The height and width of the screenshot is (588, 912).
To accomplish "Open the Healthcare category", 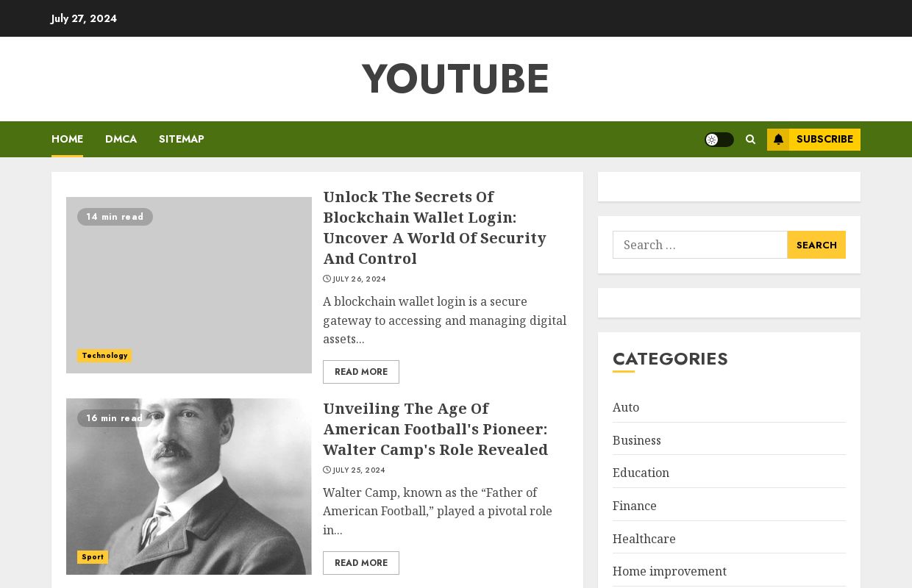I will tap(644, 539).
